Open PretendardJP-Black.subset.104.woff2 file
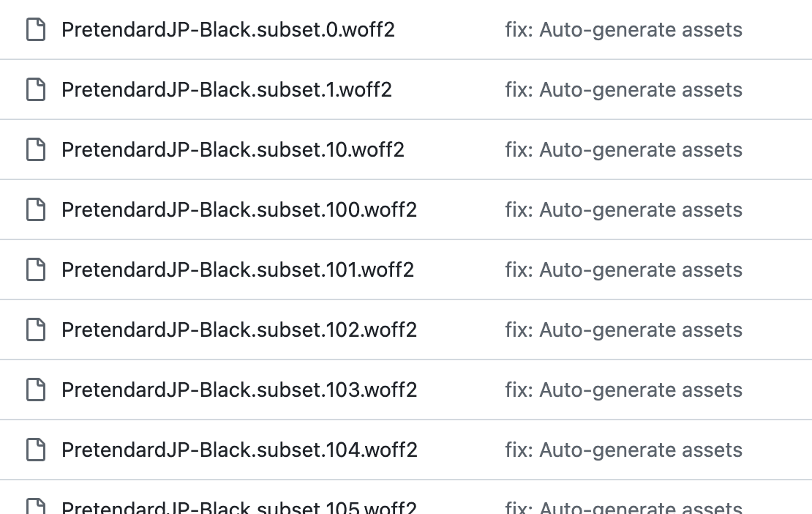The height and width of the screenshot is (514, 812). click(239, 450)
